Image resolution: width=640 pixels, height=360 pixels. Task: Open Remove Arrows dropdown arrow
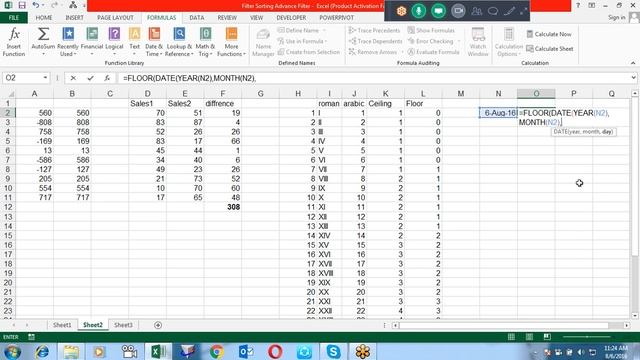pyautogui.click(x=402, y=52)
